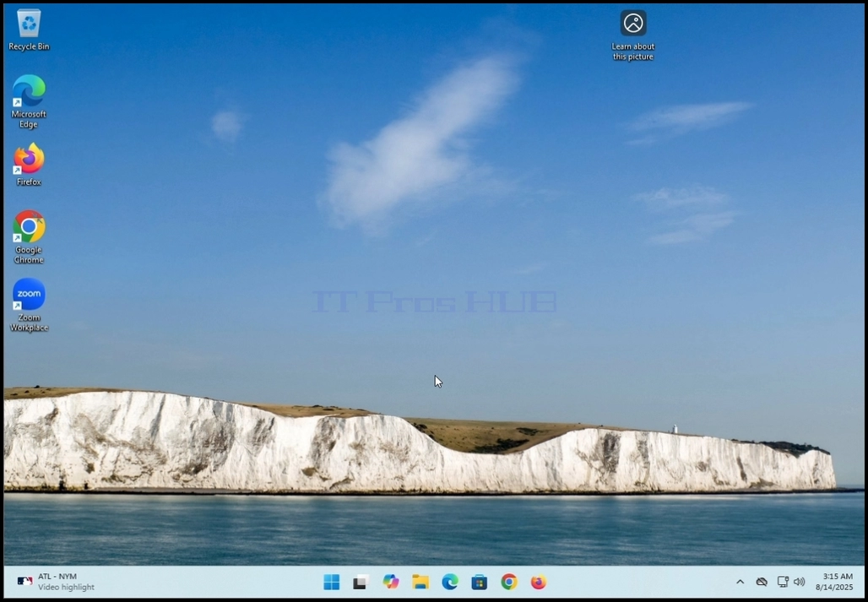This screenshot has width=868, height=602.
Task: Open the ATL - NYM video highlight widget
Action: tap(56, 582)
